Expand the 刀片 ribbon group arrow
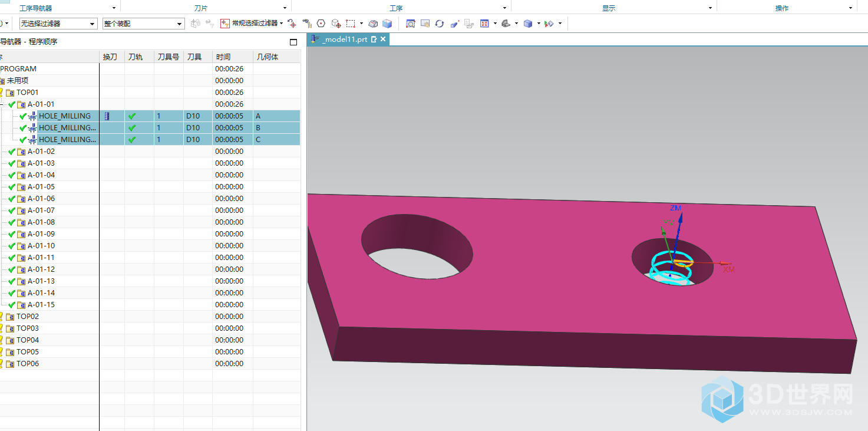 tap(285, 8)
